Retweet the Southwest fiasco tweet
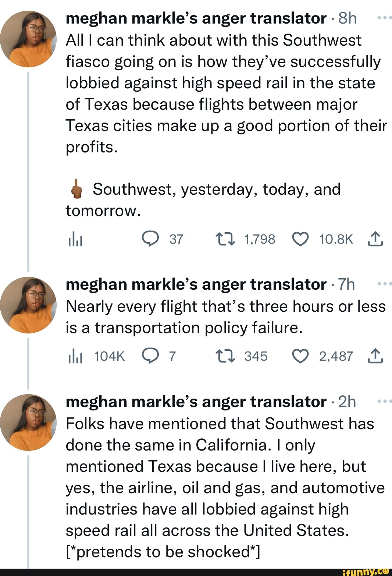Screen dimensions: 392x576 click(x=225, y=239)
